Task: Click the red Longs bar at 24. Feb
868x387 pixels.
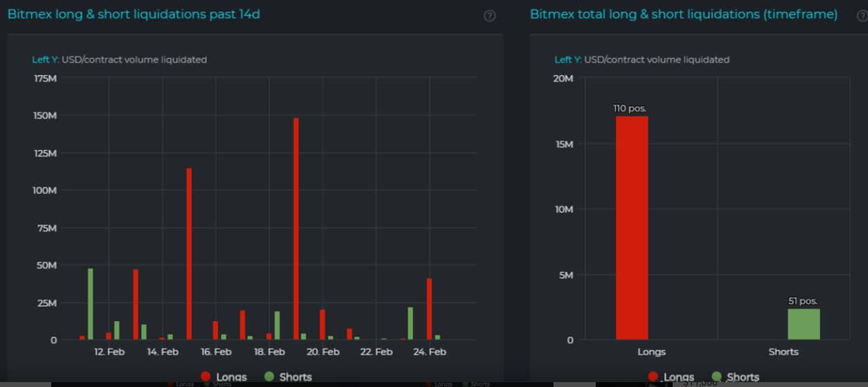Action: click(x=429, y=309)
